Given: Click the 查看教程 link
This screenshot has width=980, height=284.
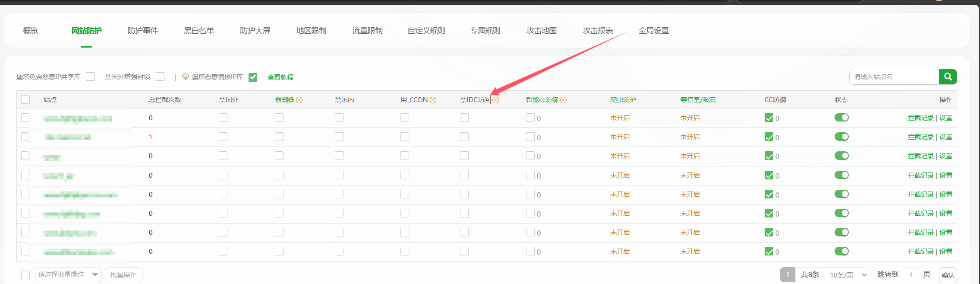Looking at the screenshot, I should click(280, 77).
